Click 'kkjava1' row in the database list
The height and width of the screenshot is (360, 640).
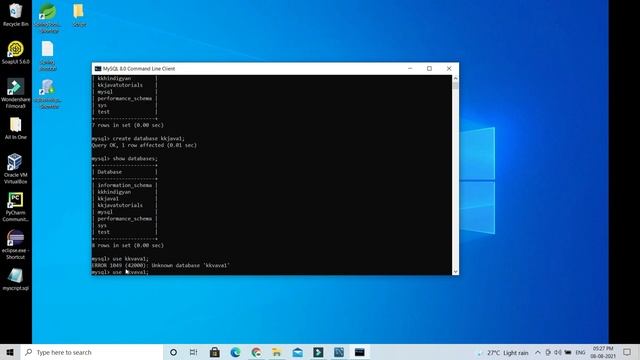108,199
